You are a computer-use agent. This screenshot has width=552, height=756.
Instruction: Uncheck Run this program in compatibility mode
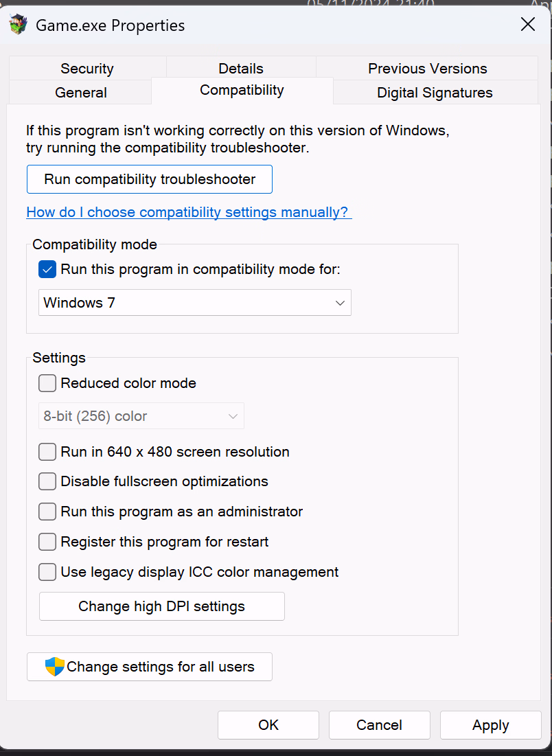(x=47, y=269)
